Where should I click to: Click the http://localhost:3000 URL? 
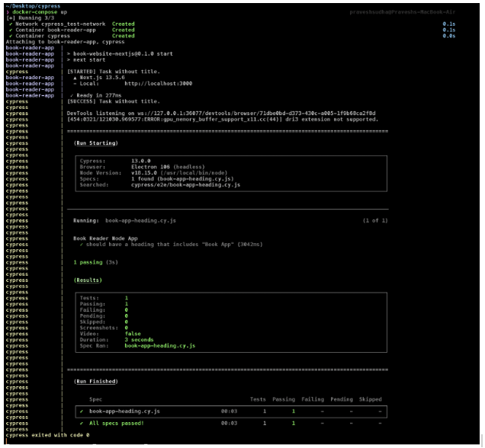(x=159, y=83)
